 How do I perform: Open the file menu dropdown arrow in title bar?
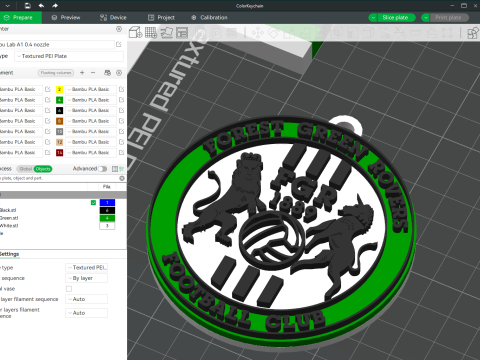[8, 6]
